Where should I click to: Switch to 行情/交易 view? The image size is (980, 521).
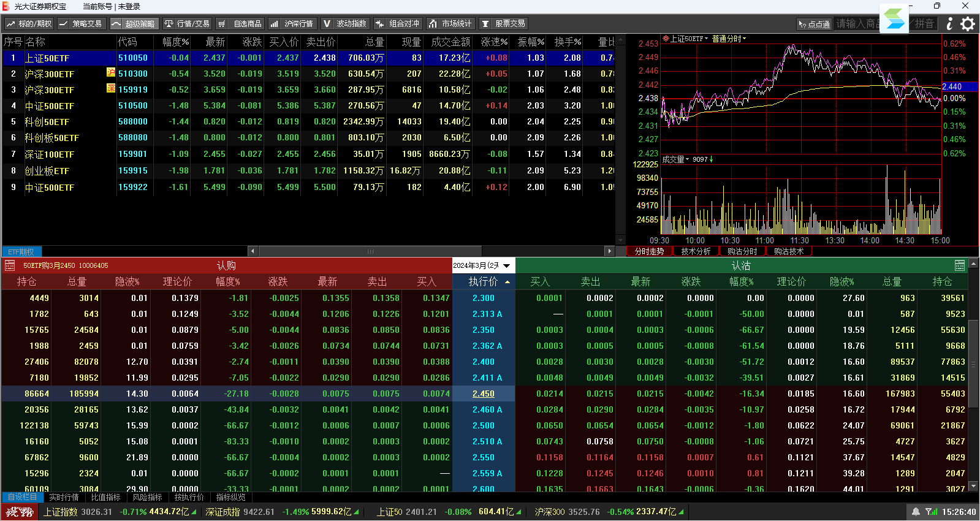(x=187, y=24)
